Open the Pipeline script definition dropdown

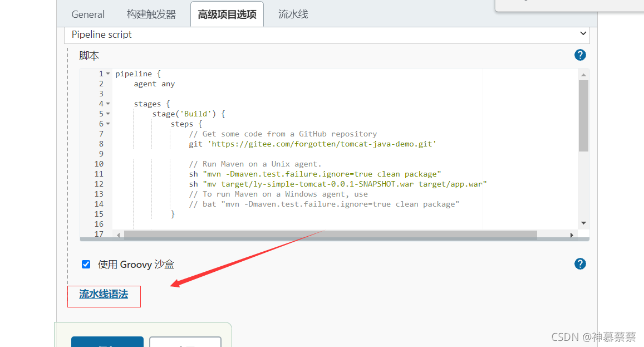(327, 35)
